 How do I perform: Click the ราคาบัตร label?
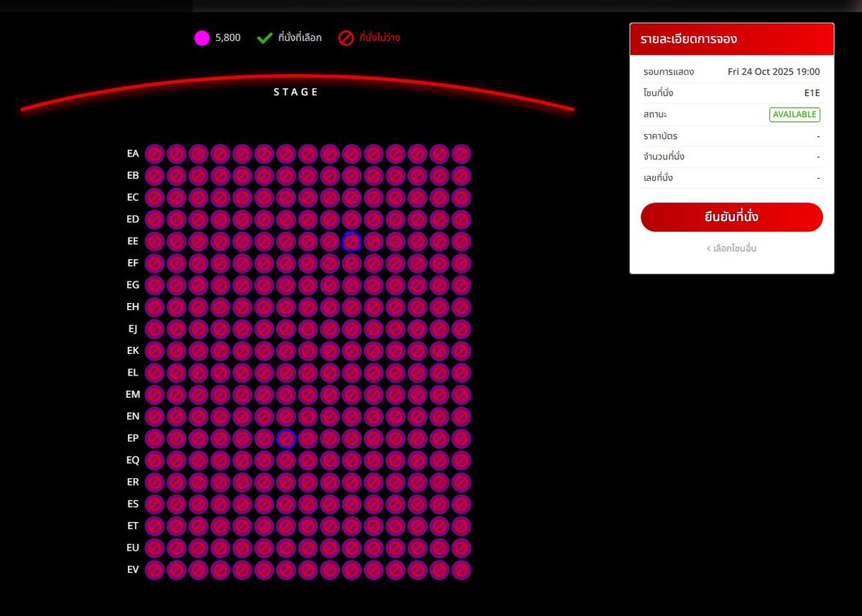660,136
